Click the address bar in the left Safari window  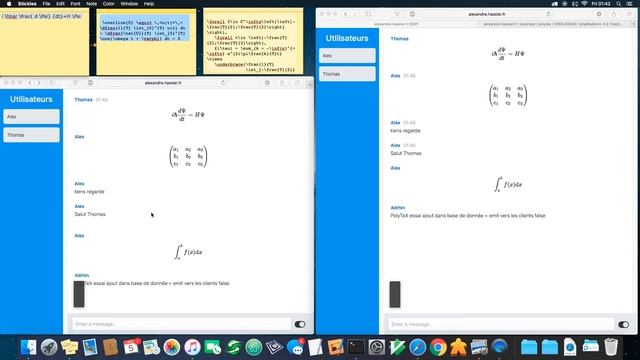click(163, 82)
